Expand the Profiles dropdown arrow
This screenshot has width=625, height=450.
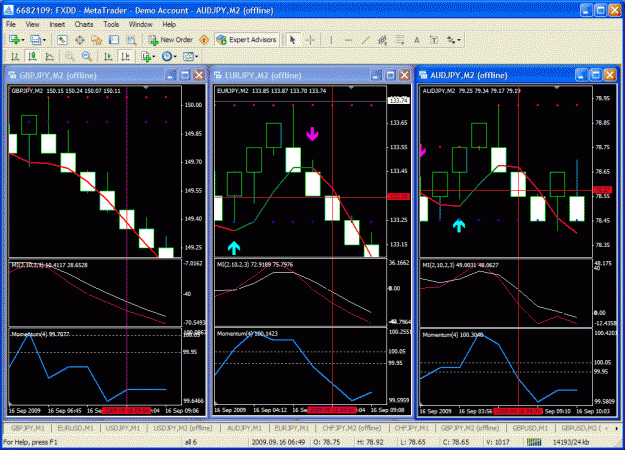click(44, 40)
